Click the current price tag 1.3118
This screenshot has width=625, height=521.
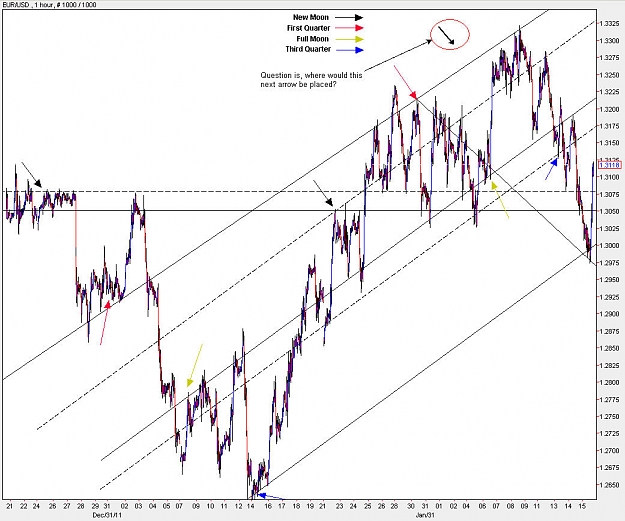tap(609, 165)
